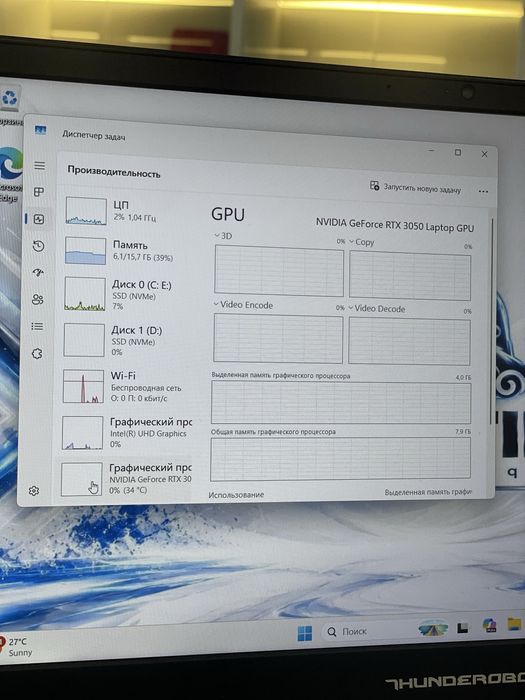This screenshot has height=700, width=525.
Task: Click the Copy engine usage graph
Action: click(410, 275)
